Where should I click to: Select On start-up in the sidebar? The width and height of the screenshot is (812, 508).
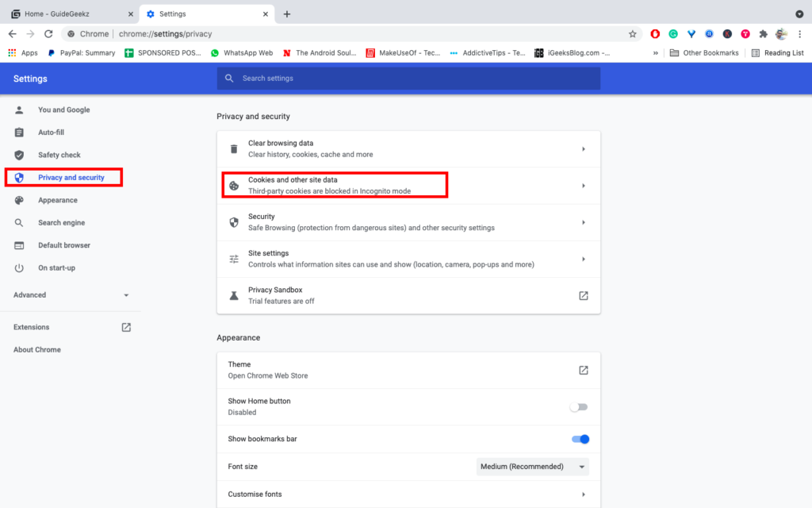pos(56,268)
